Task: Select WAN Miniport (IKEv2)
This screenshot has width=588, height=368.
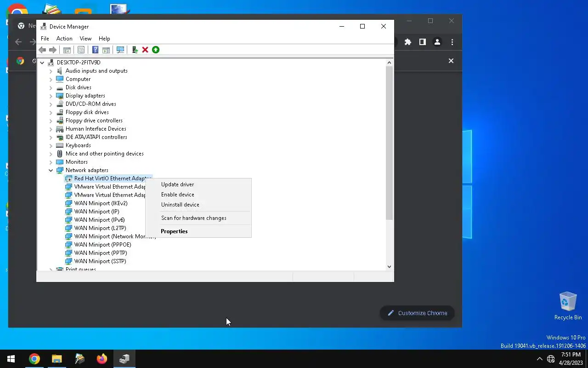Action: [x=101, y=203]
